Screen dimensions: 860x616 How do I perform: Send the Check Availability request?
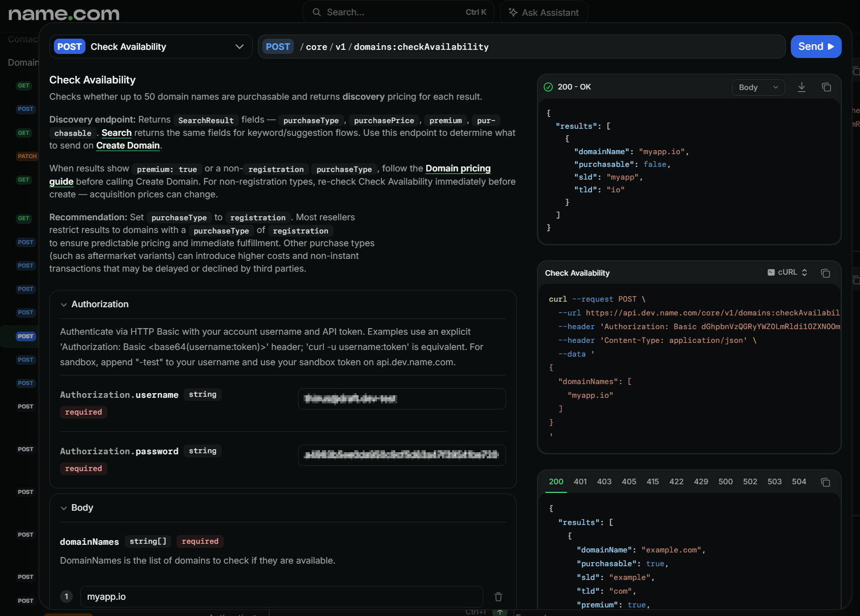816,47
